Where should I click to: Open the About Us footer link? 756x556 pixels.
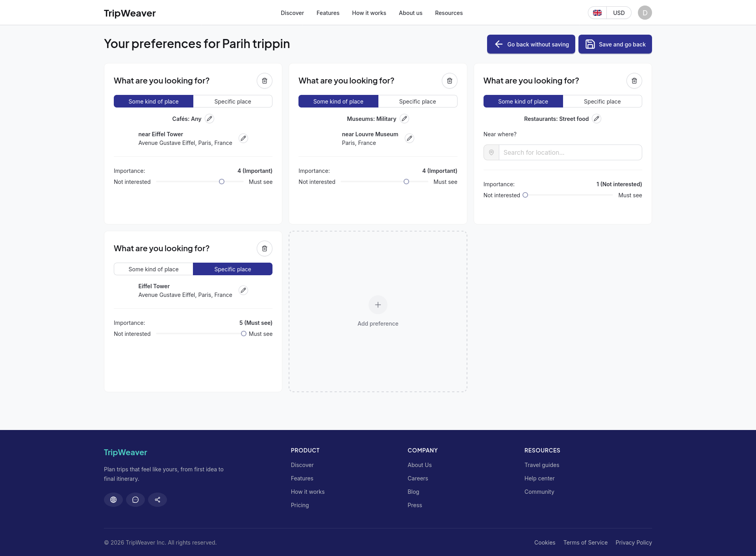(x=420, y=465)
